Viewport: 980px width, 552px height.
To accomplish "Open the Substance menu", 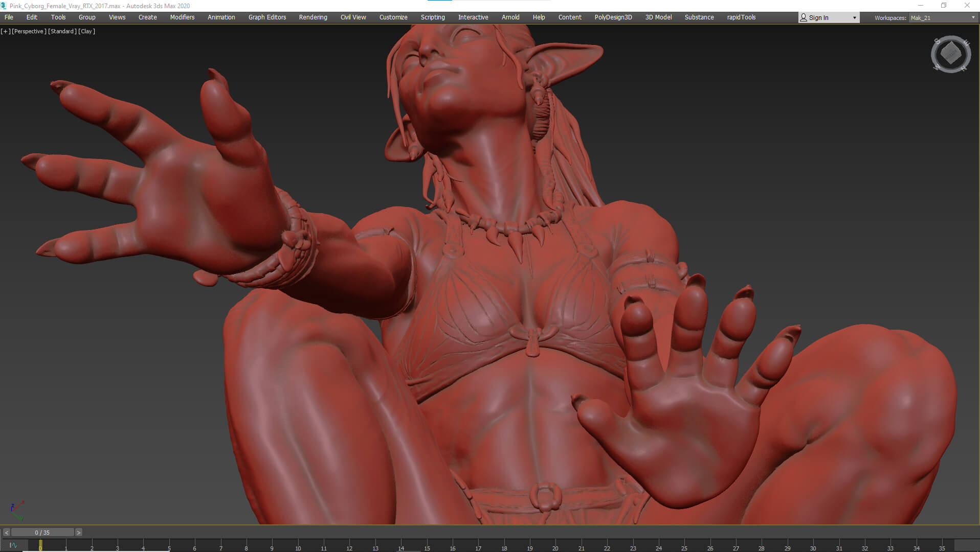I will (699, 17).
